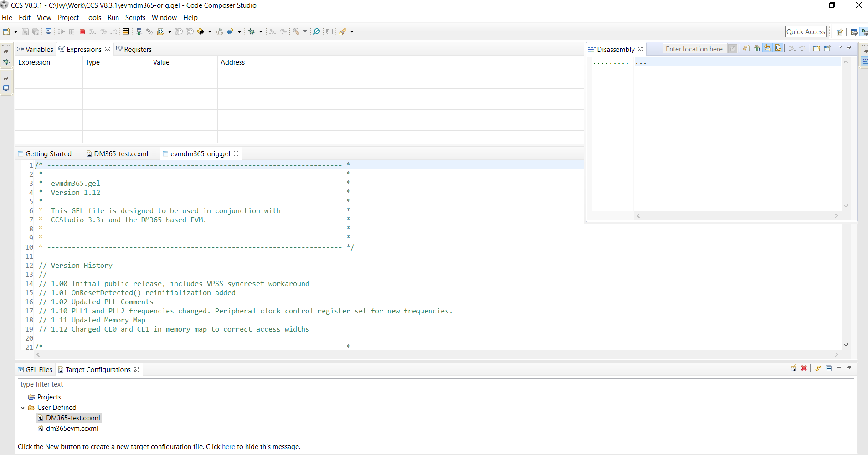The width and height of the screenshot is (868, 455).
Task: Click the blue monitor icon in the toolbar
Action: [x=48, y=31]
